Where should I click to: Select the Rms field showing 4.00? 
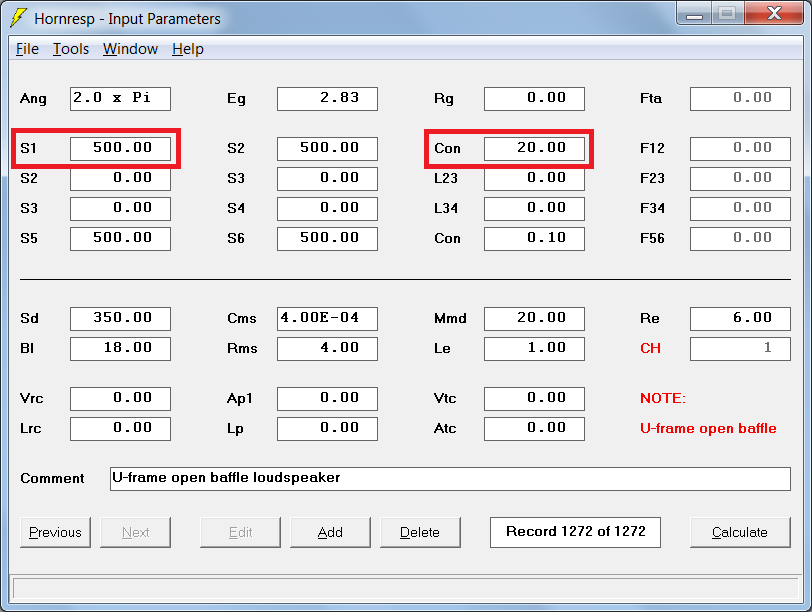[327, 348]
